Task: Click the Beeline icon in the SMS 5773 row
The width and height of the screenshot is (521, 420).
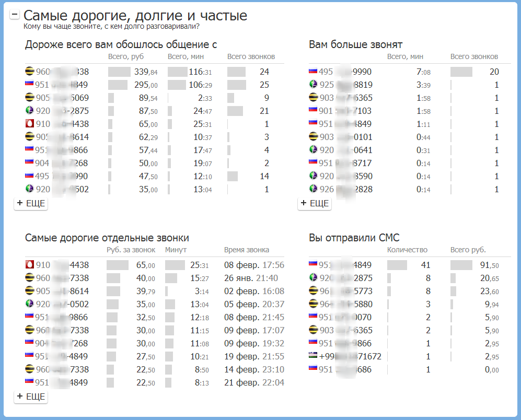Action: (x=314, y=290)
